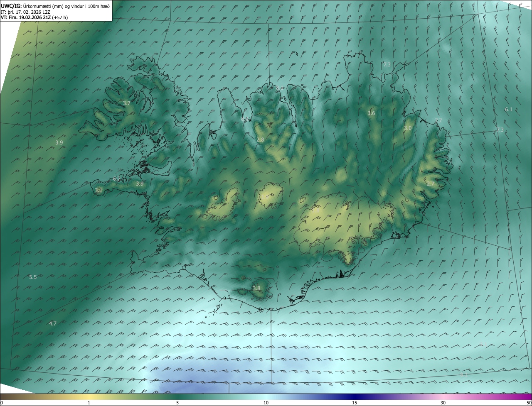This screenshot has height=406, width=532.
Task: Select the 6.1 map value
Action: [509, 109]
